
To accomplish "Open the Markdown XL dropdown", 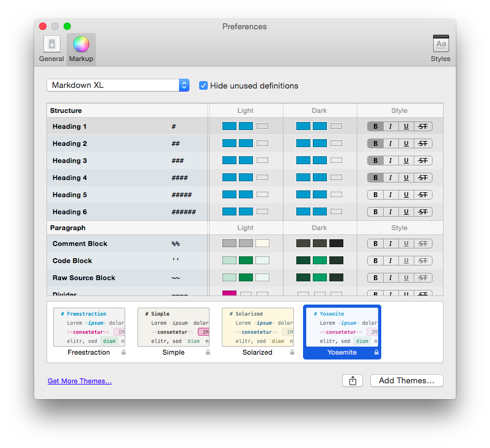I will coord(118,85).
